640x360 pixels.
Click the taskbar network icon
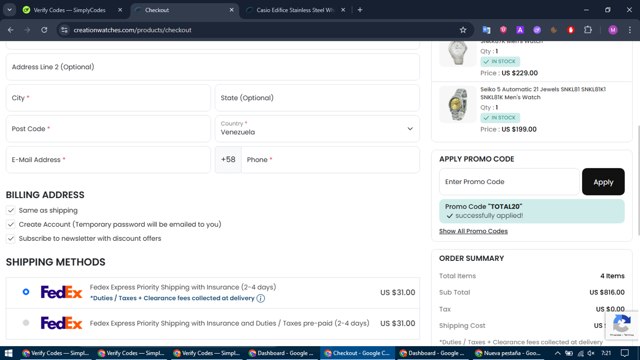pyautogui.click(x=580, y=353)
